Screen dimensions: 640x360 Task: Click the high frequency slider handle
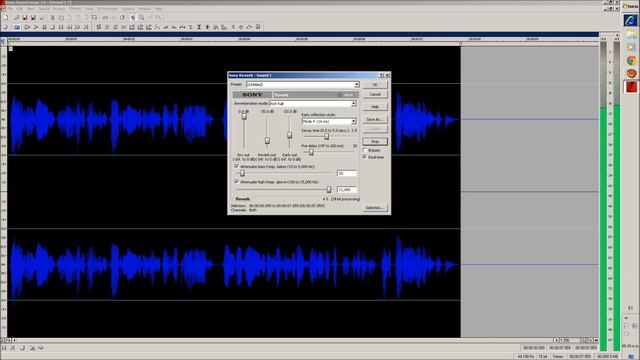[329, 189]
